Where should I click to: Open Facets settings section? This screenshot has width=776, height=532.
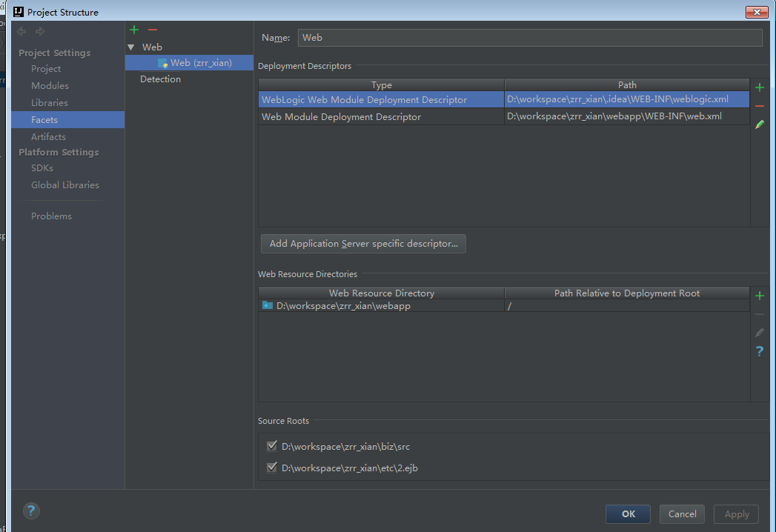pos(67,120)
